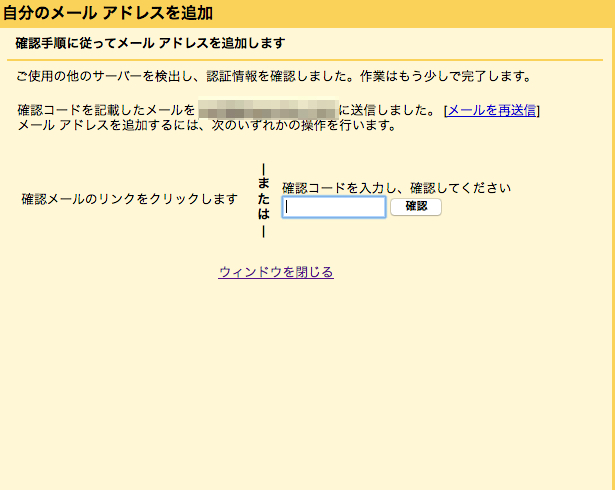The height and width of the screenshot is (490, 615).
Task: Click the メールを再送信 resend link
Action: (x=491, y=110)
